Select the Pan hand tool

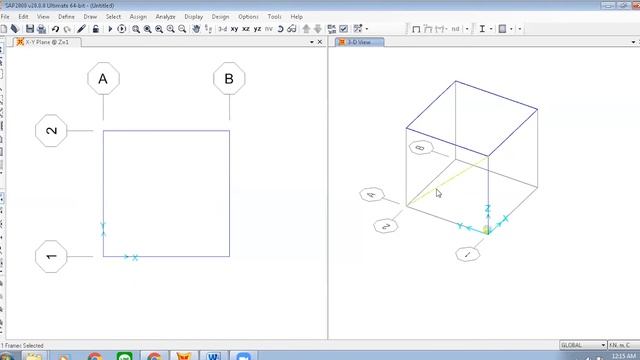point(196,29)
